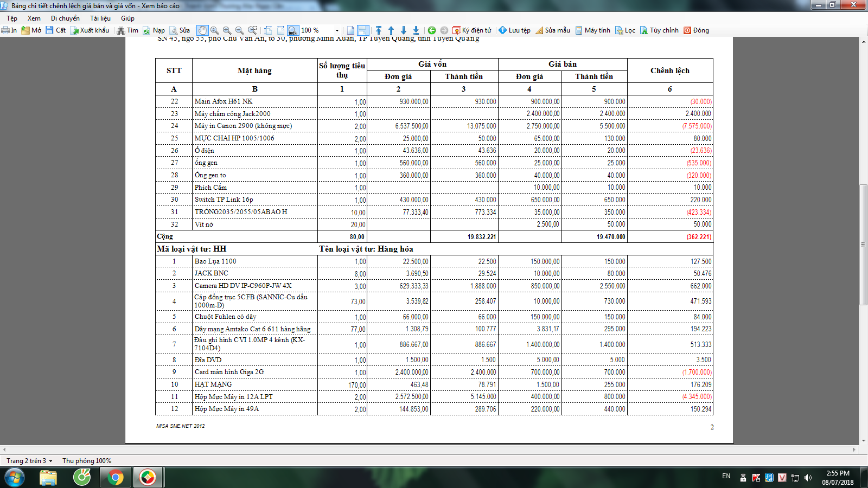The image size is (868, 488).
Task: Click fit whole page icon
Action: pos(280,30)
